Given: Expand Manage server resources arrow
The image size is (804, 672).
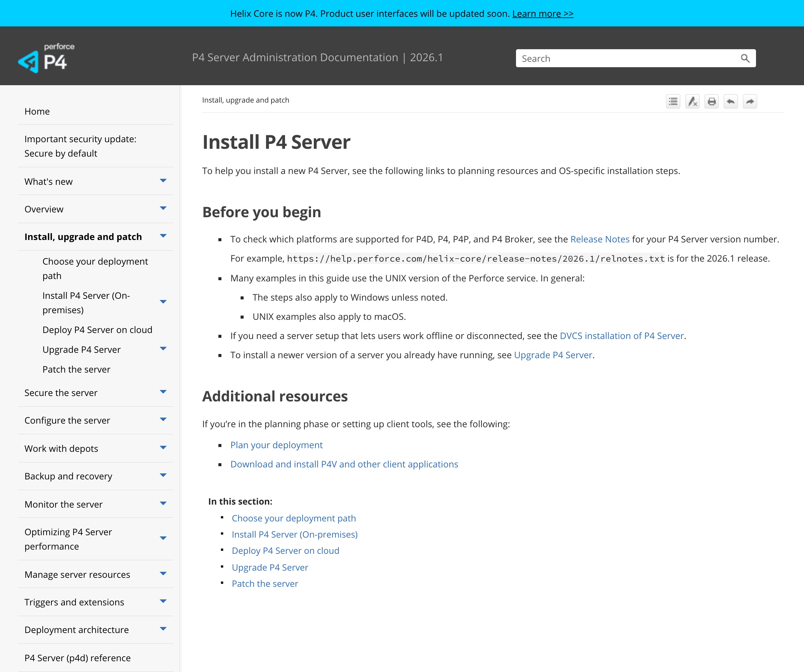Looking at the screenshot, I should click(x=163, y=574).
